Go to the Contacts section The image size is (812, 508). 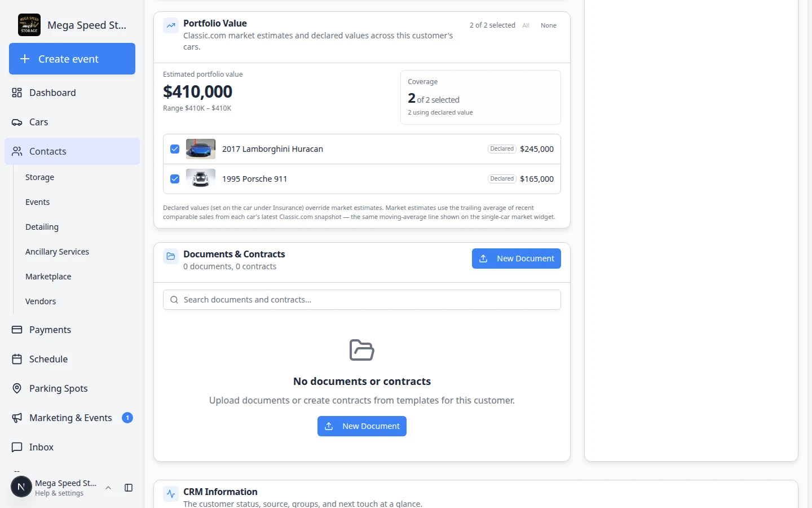point(72,151)
